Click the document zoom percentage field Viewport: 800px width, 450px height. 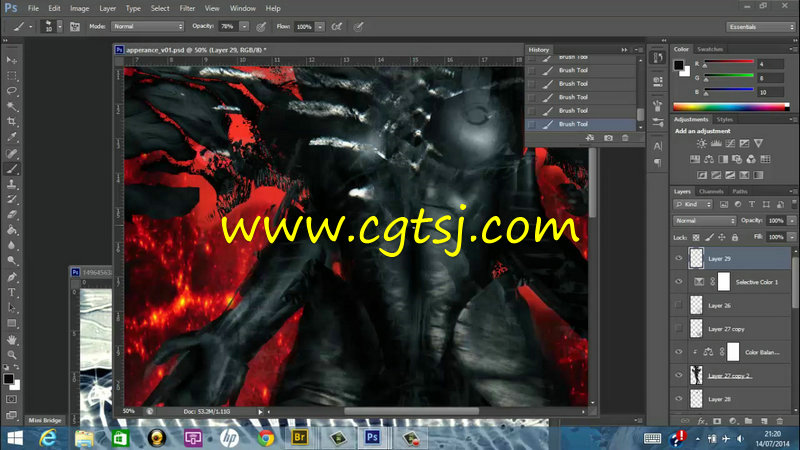[x=130, y=411]
